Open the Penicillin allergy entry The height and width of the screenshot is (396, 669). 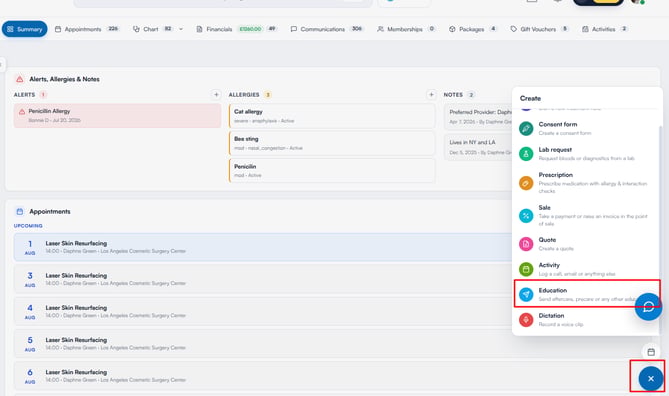332,170
